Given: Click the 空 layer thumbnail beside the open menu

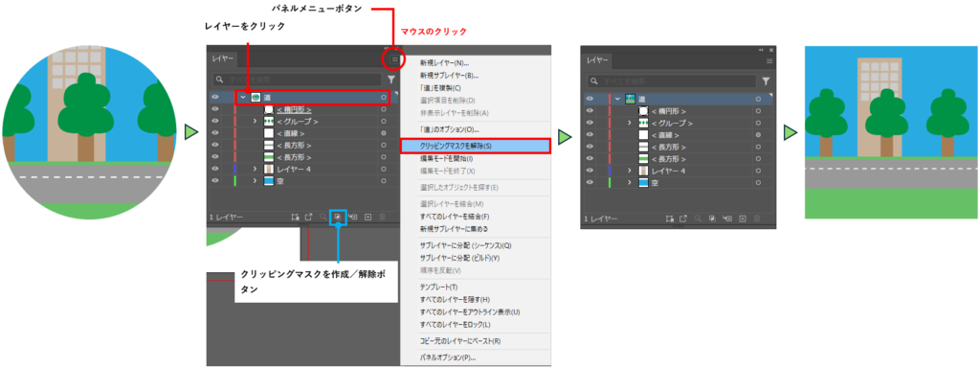Looking at the screenshot, I should coord(269,181).
